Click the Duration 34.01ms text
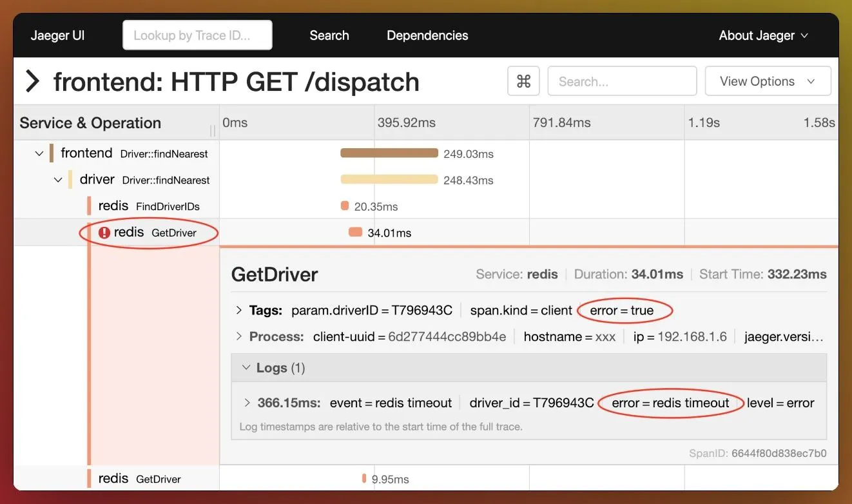The width and height of the screenshot is (852, 504). point(628,275)
